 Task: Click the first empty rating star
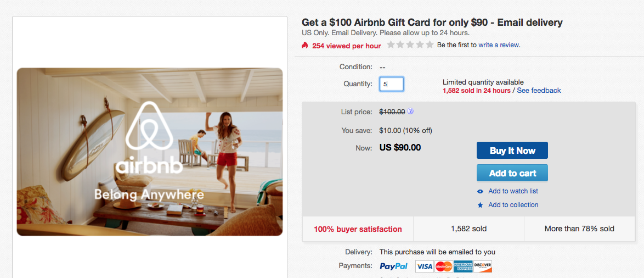click(x=391, y=45)
